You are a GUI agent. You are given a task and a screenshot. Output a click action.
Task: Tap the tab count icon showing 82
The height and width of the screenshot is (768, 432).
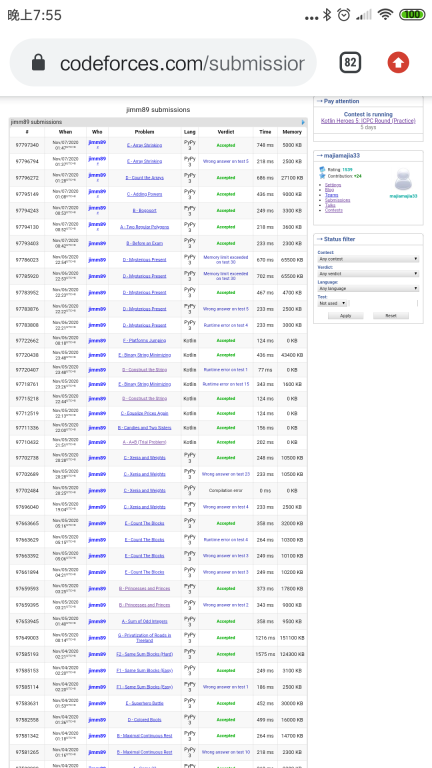350,63
